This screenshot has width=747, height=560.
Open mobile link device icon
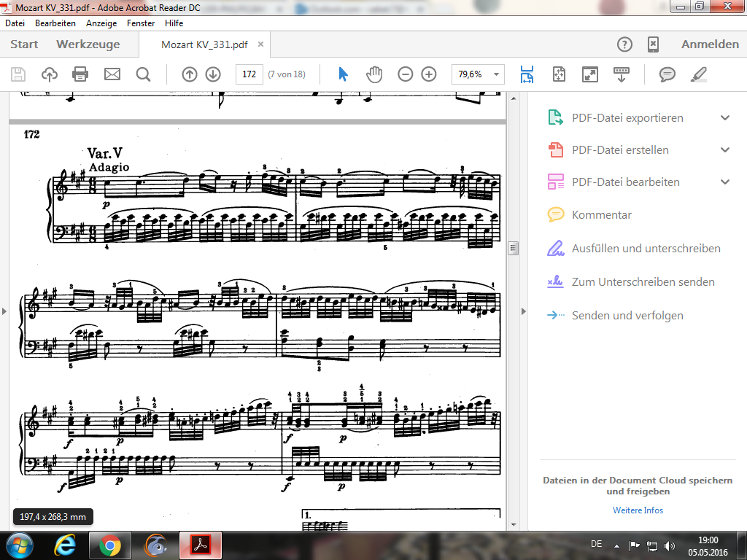coord(653,44)
